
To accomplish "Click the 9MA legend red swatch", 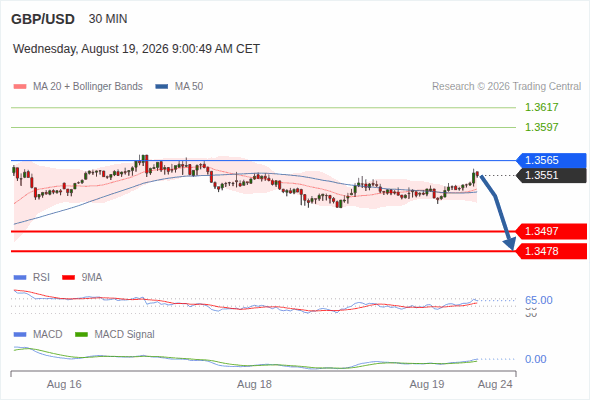I will coord(68,278).
